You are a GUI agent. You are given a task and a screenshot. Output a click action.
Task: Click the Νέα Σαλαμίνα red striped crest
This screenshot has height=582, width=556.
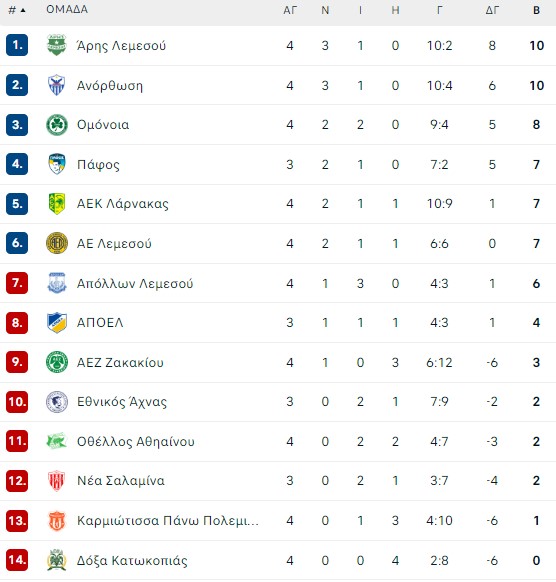(x=57, y=480)
